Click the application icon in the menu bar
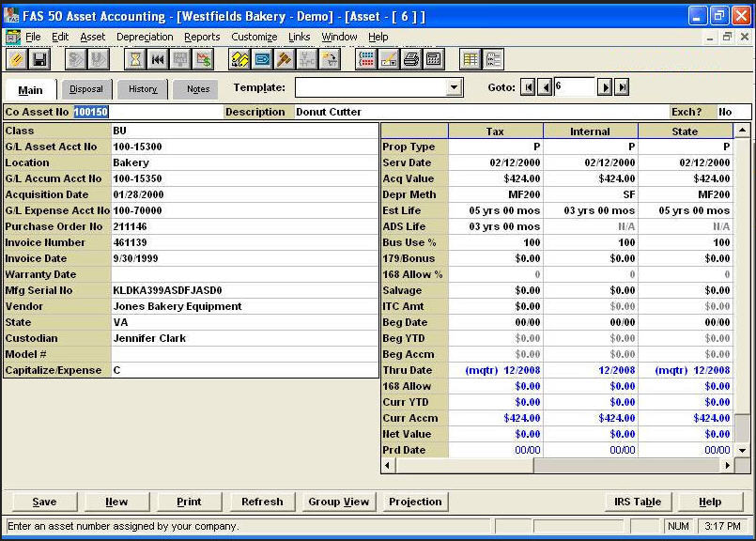Image resolution: width=756 pixels, height=541 pixels. [13, 37]
